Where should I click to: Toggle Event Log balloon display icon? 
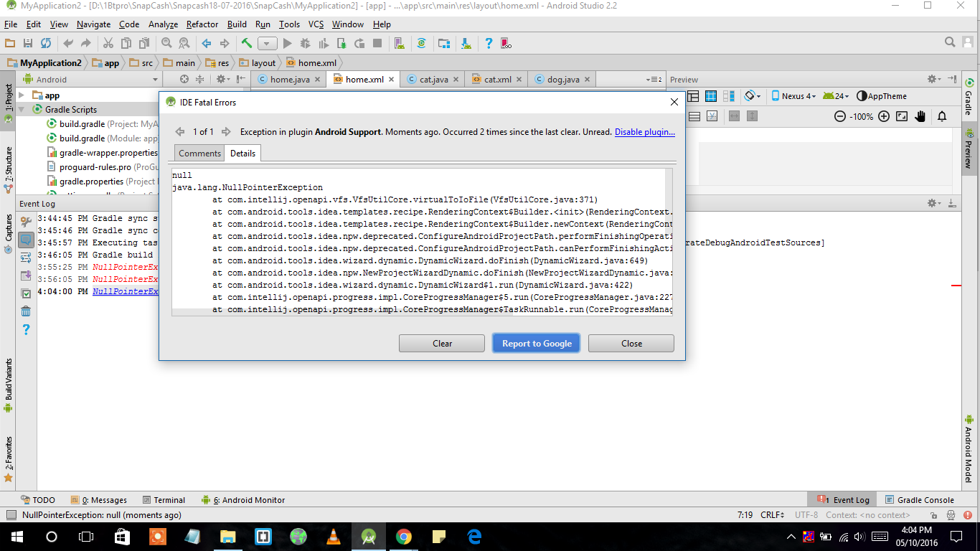click(x=26, y=240)
